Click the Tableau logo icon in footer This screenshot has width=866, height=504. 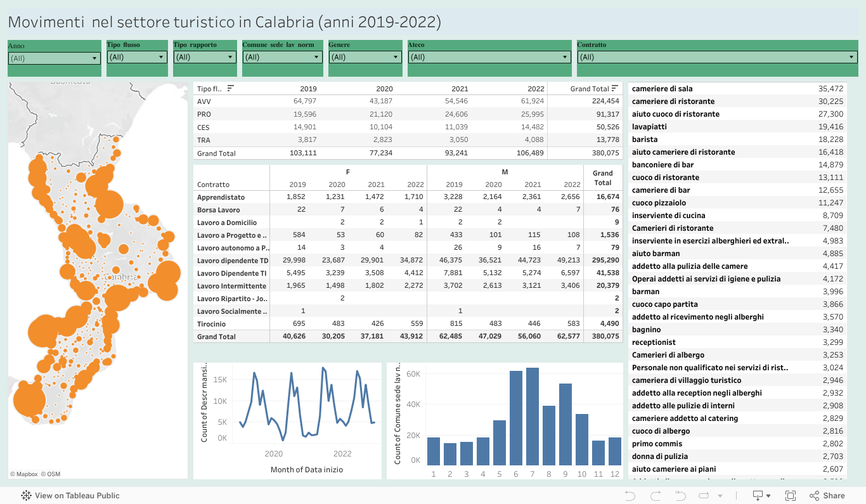click(x=27, y=496)
